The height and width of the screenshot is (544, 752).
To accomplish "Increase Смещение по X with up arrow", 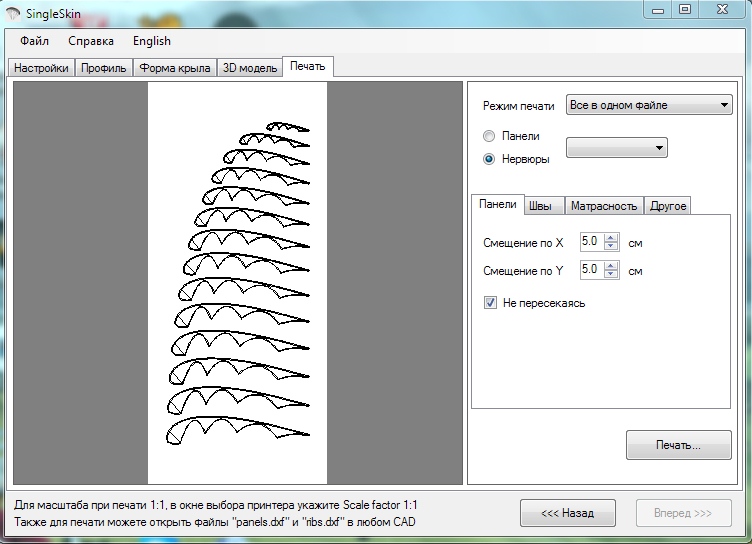I will [611, 237].
